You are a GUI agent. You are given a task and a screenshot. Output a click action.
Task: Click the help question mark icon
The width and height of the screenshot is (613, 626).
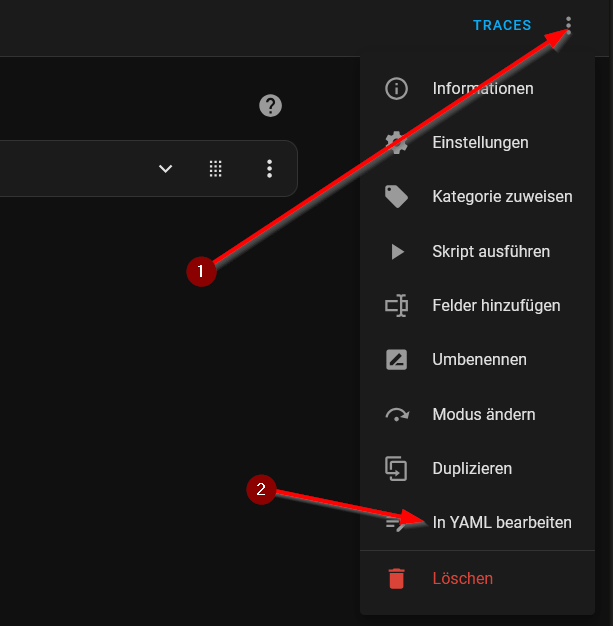coord(270,105)
